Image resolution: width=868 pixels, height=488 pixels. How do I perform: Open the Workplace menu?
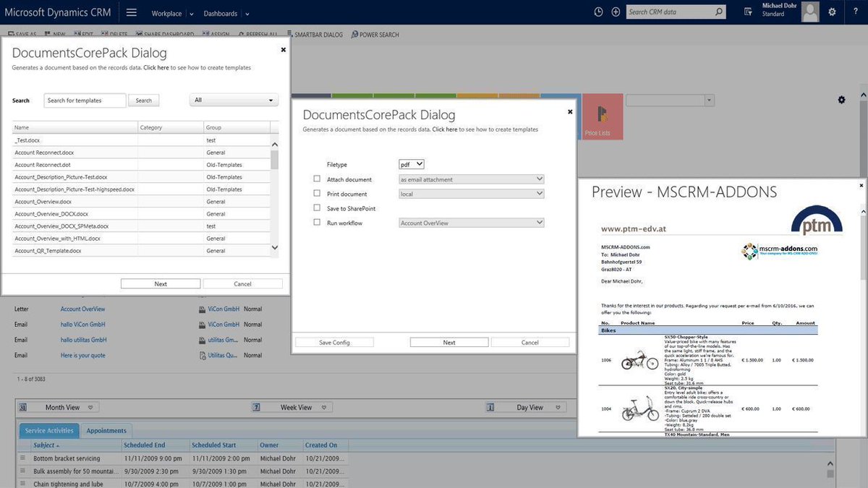pyautogui.click(x=167, y=13)
